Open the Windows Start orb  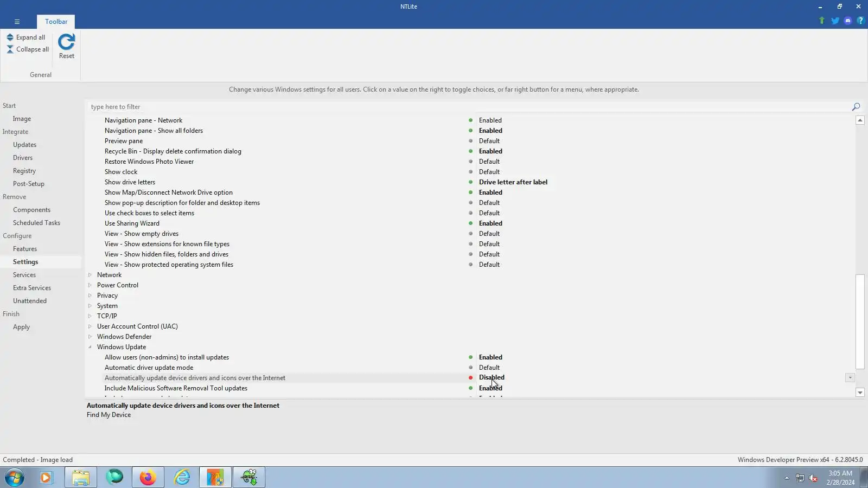coord(15,478)
